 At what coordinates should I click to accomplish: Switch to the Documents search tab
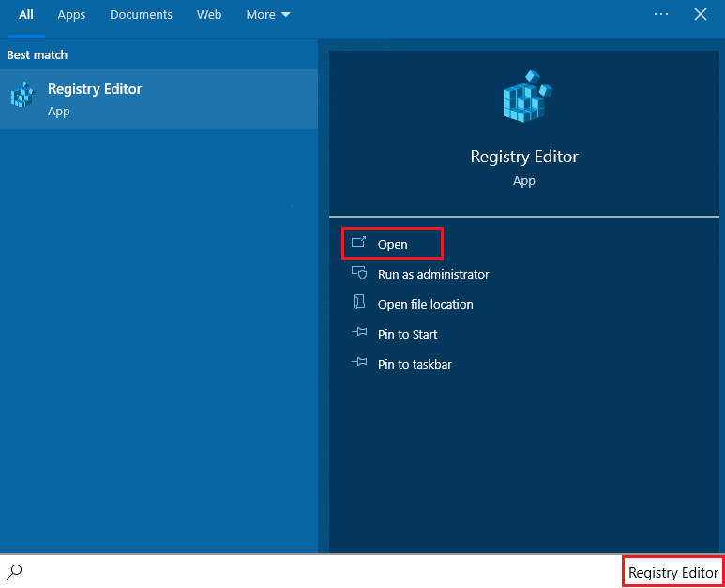(141, 15)
